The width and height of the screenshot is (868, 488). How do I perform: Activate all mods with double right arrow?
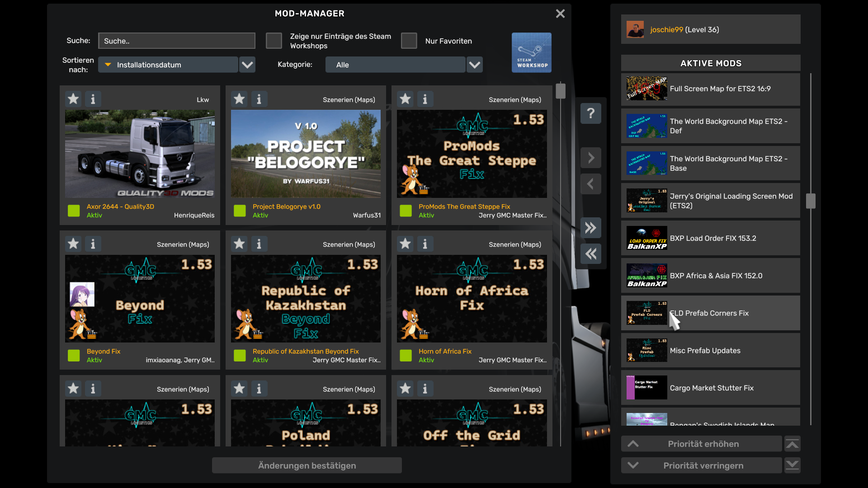pyautogui.click(x=590, y=228)
